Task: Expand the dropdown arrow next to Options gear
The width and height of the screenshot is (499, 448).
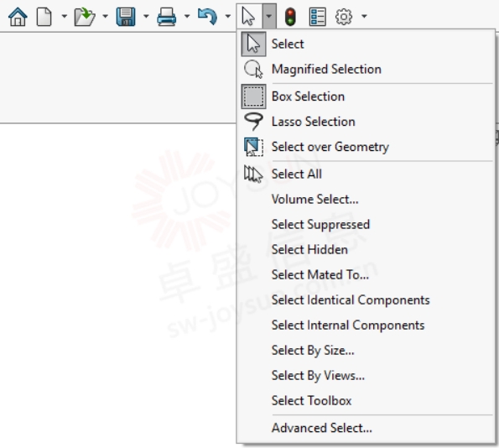Action: [x=364, y=16]
